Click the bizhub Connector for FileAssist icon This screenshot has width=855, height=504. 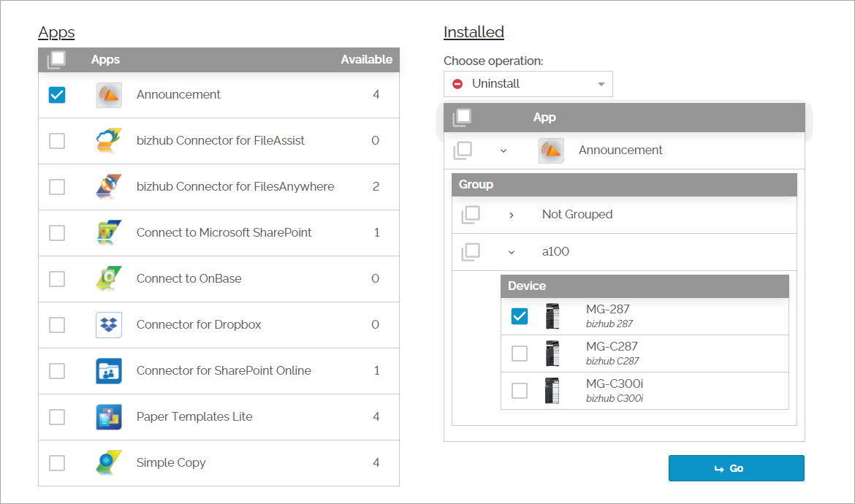point(109,140)
